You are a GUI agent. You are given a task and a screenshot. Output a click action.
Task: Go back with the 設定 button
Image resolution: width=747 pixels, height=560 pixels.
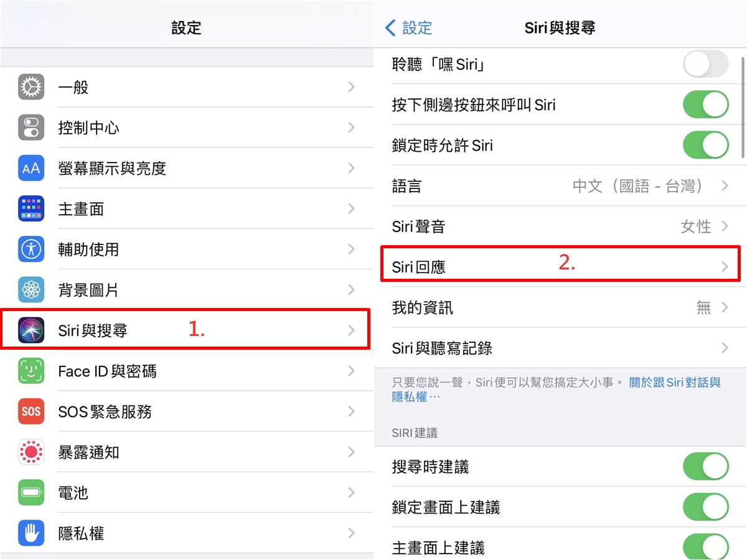(x=408, y=27)
